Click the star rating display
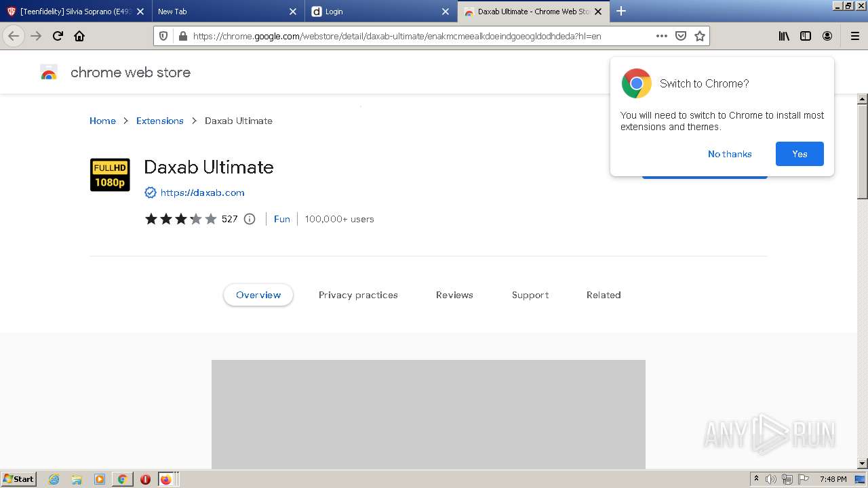This screenshot has width=868, height=488. click(180, 219)
